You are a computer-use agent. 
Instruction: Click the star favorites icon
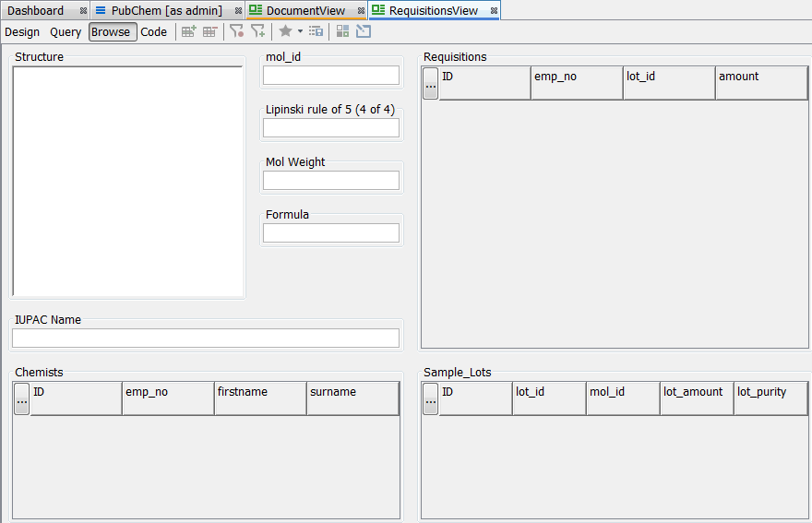click(285, 31)
